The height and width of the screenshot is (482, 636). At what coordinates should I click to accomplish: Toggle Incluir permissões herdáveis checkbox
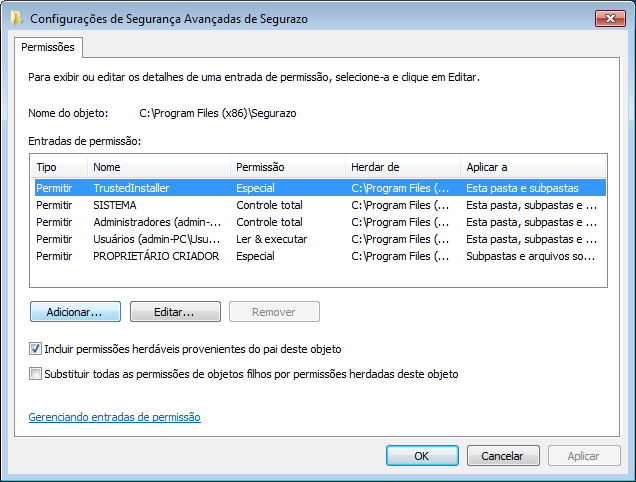tap(35, 349)
